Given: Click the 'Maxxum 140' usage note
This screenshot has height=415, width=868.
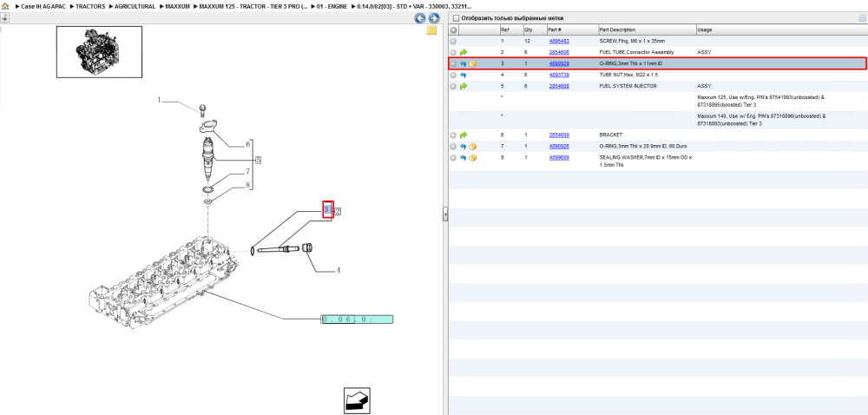Looking at the screenshot, I should 762,120.
